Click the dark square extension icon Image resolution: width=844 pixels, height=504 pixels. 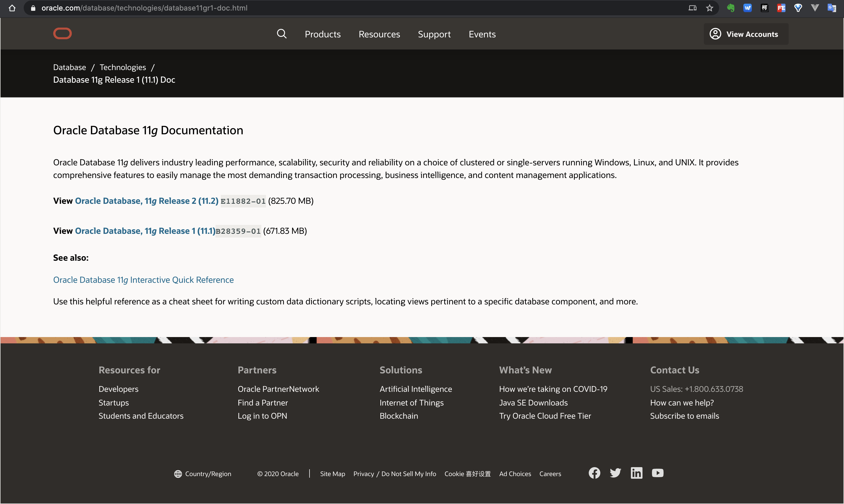tap(764, 8)
